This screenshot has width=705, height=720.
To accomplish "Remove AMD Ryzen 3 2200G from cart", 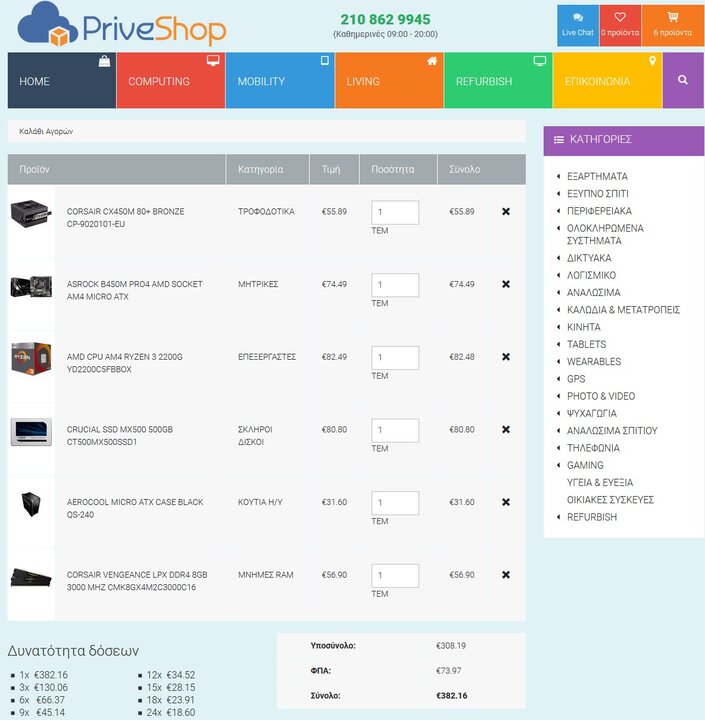I will point(506,356).
